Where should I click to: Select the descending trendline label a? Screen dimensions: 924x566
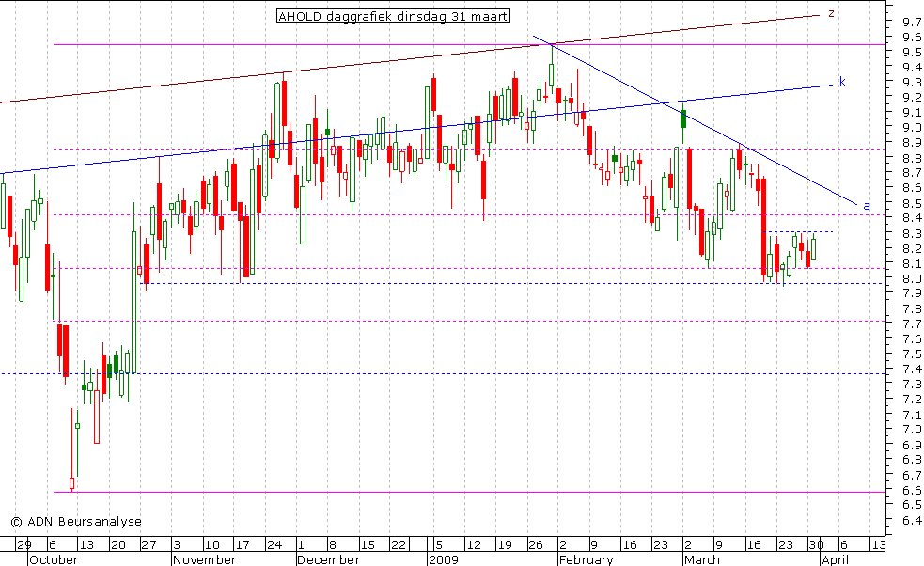867,206
